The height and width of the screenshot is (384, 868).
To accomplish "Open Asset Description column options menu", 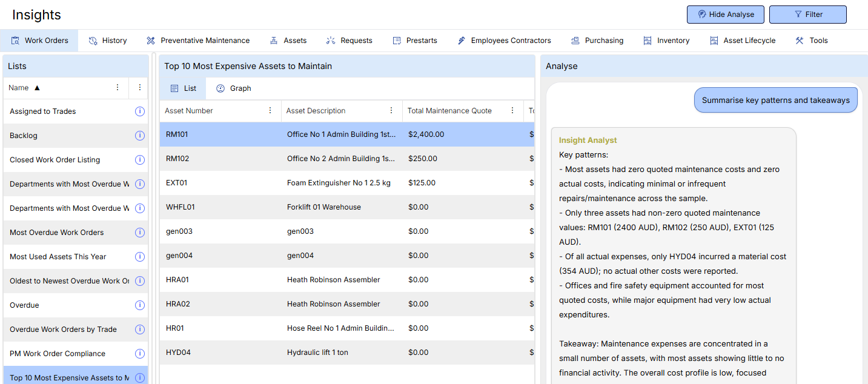I will [x=391, y=111].
